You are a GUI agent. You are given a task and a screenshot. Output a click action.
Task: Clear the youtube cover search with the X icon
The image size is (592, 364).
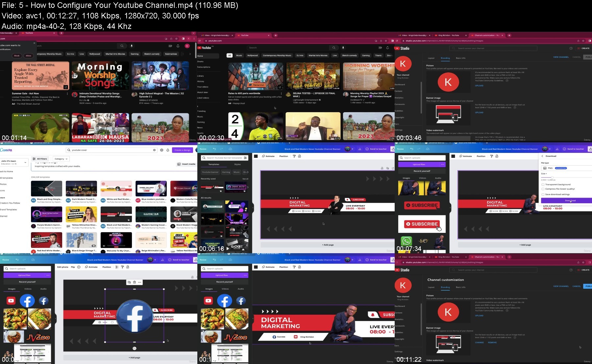pos(154,150)
